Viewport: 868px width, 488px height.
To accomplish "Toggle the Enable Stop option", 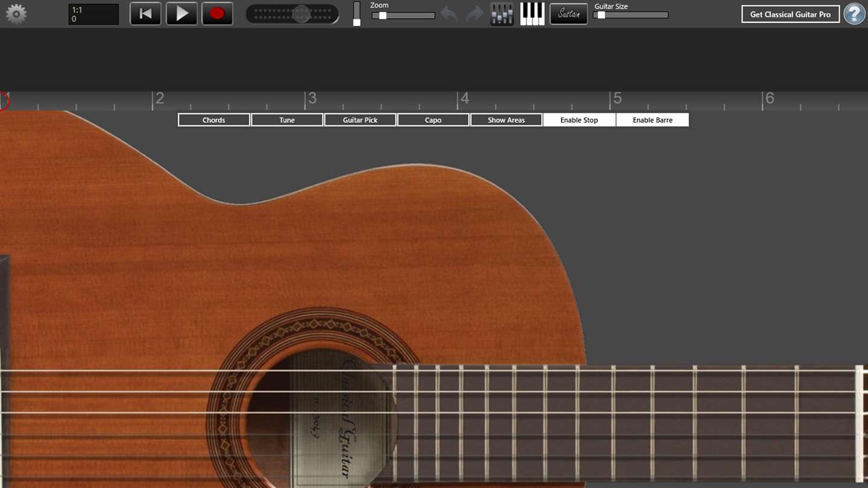I will [579, 120].
